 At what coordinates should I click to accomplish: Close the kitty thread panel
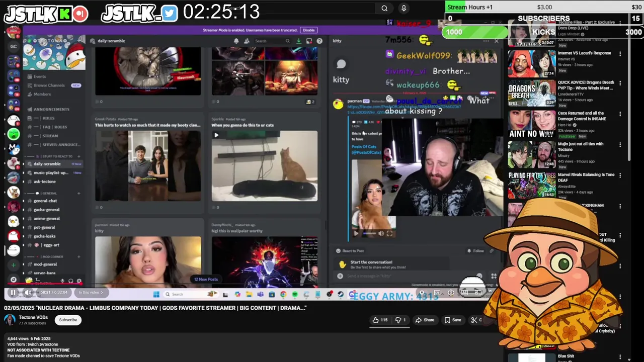click(496, 41)
